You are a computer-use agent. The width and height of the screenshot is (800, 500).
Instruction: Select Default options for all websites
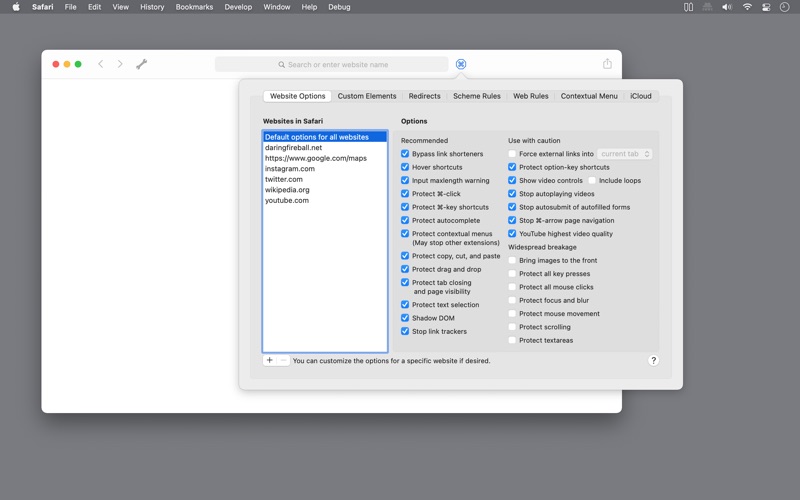324,137
